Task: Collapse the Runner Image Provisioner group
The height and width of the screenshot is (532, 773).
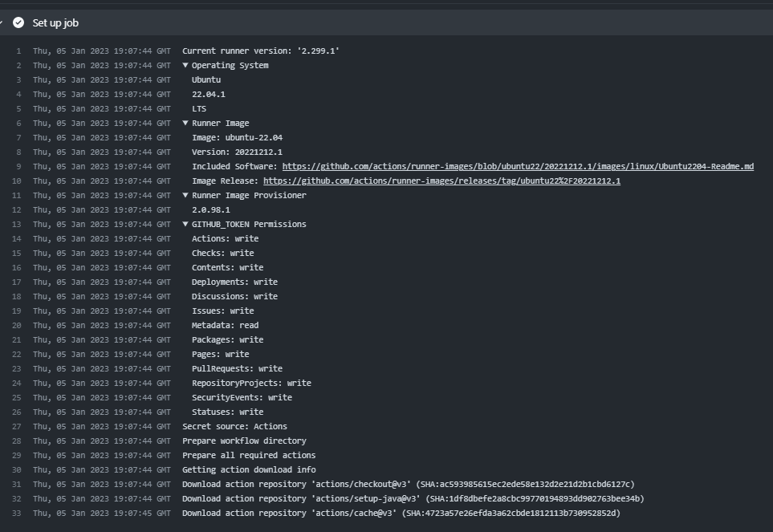Action: pyautogui.click(x=185, y=195)
